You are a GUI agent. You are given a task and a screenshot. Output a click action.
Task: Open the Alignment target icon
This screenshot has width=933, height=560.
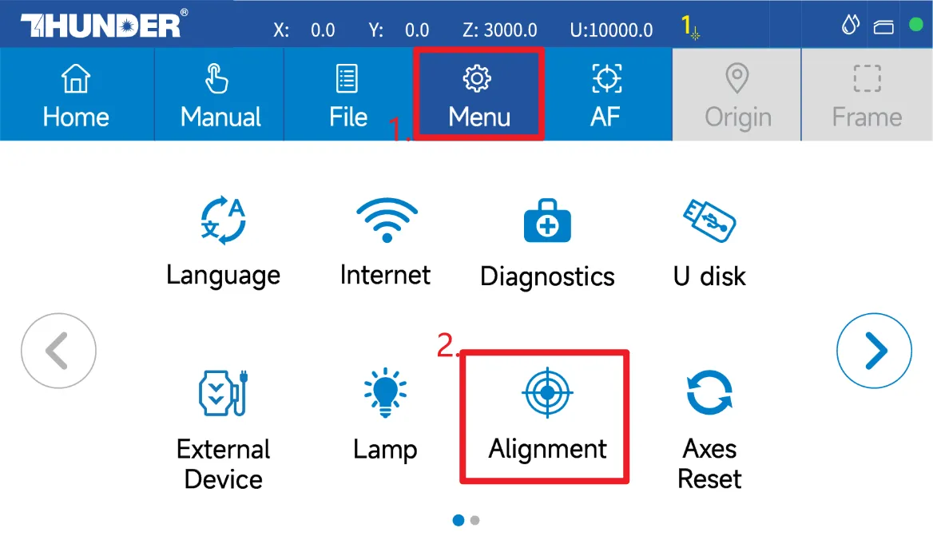click(x=547, y=392)
